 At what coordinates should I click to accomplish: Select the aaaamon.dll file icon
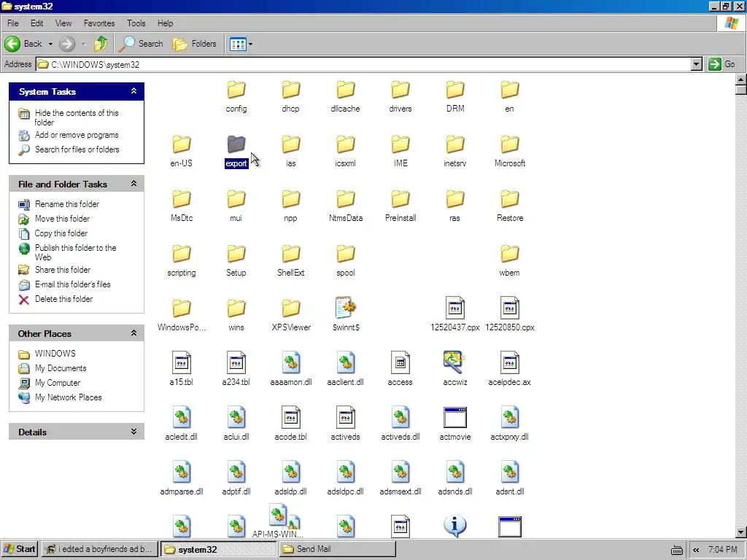click(x=290, y=362)
